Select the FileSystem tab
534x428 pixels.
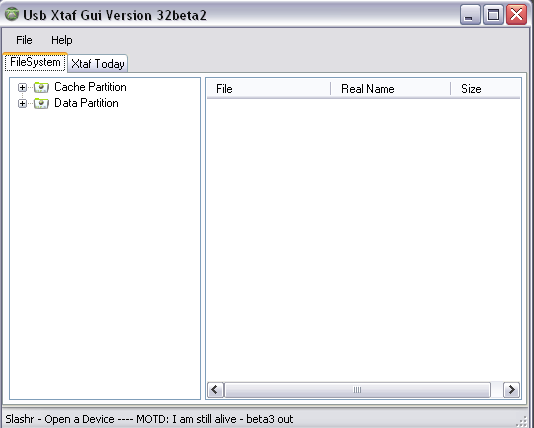(35, 62)
